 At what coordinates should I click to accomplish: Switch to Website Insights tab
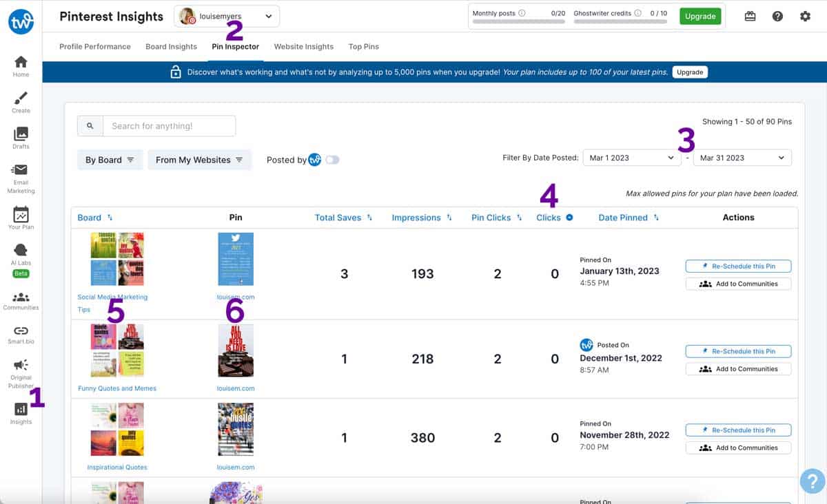point(304,47)
